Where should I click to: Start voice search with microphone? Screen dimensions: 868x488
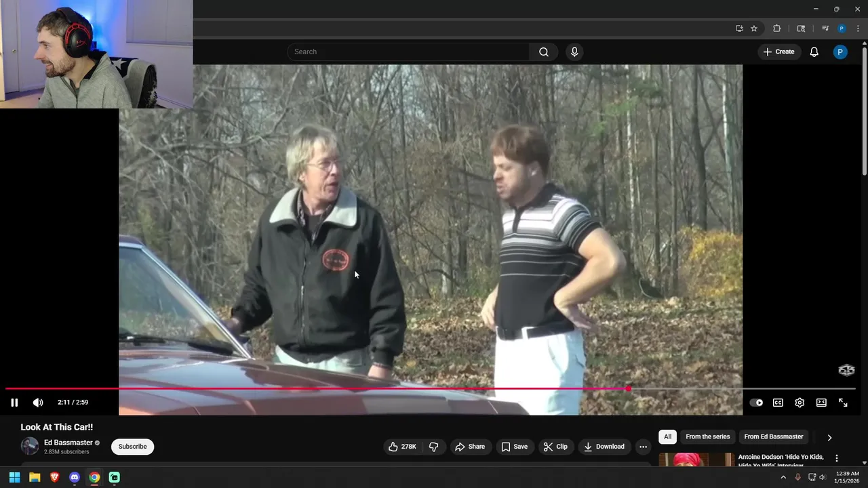(x=574, y=52)
